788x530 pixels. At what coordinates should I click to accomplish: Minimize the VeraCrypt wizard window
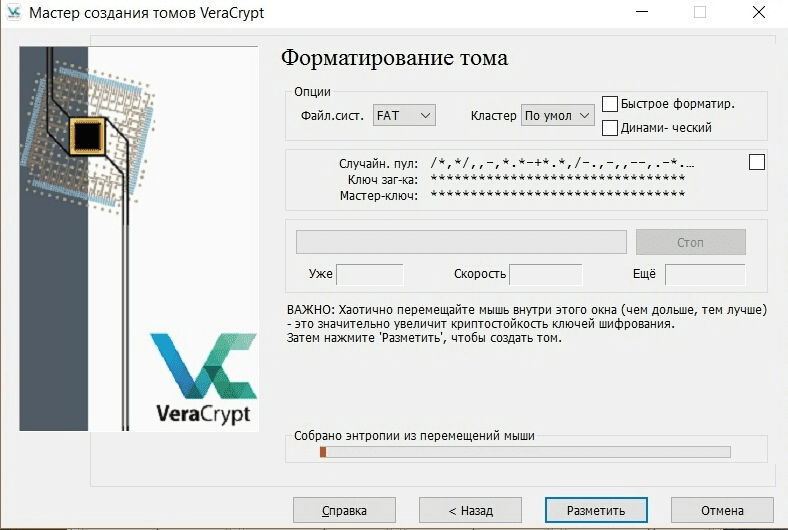pos(642,12)
